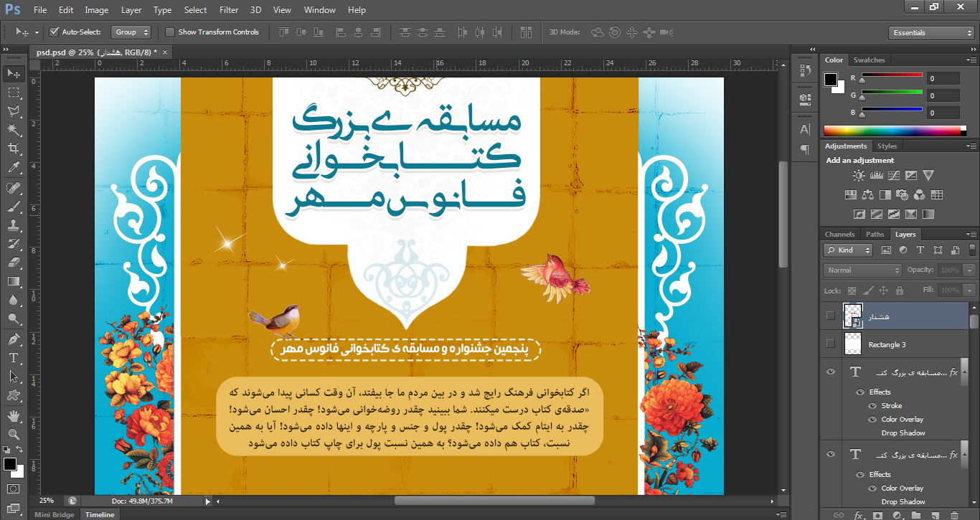This screenshot has width=980, height=520.
Task: Open the Mini Bridge panel
Action: click(x=54, y=515)
